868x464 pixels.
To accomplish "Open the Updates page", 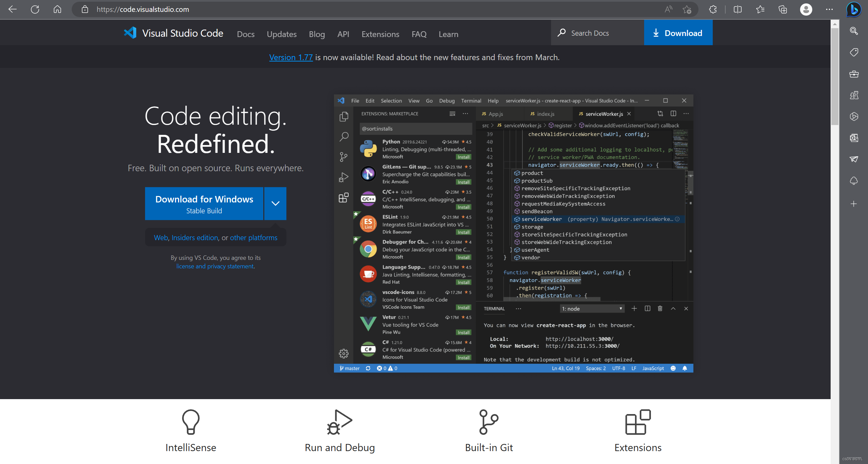I will click(x=282, y=34).
